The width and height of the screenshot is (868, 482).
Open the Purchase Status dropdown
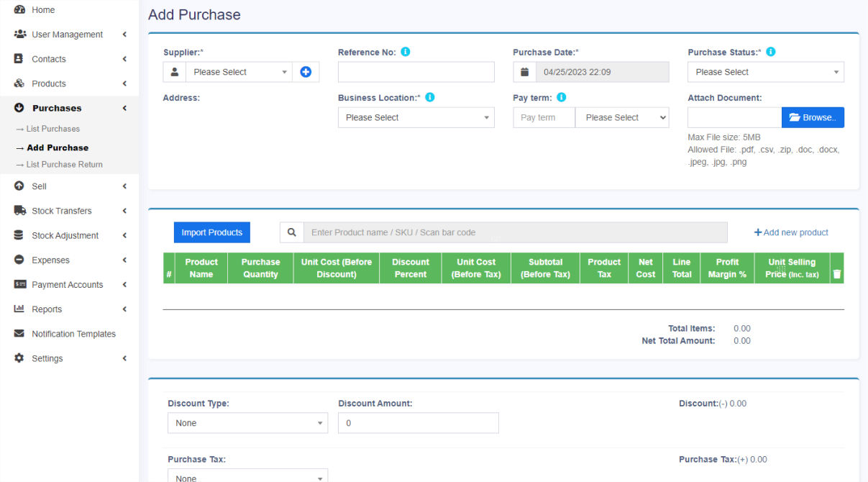[x=765, y=72]
